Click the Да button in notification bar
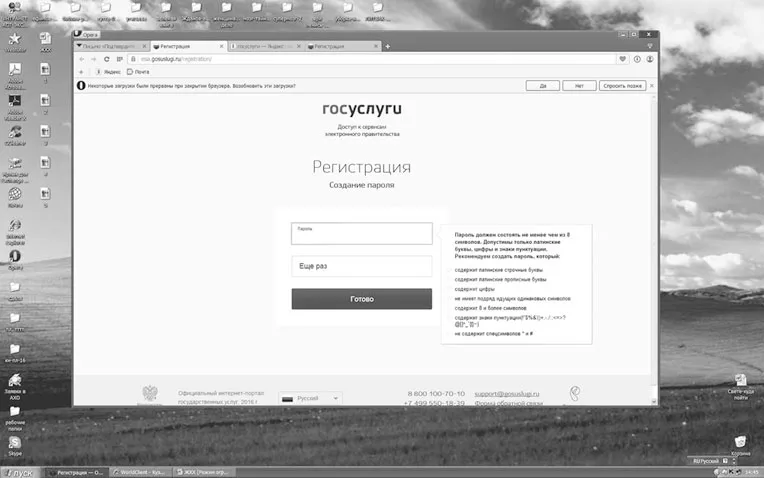This screenshot has height=478, width=764. [543, 86]
